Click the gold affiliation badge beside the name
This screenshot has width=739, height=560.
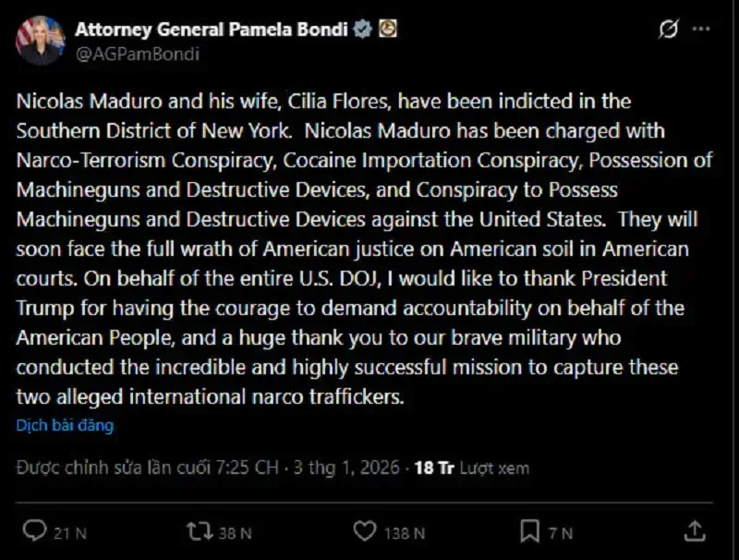(x=388, y=29)
